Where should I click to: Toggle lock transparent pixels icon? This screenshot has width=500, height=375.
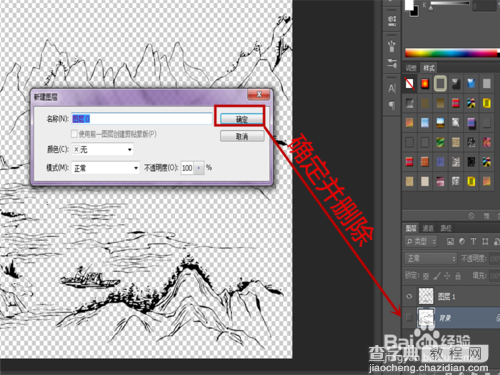(426, 276)
